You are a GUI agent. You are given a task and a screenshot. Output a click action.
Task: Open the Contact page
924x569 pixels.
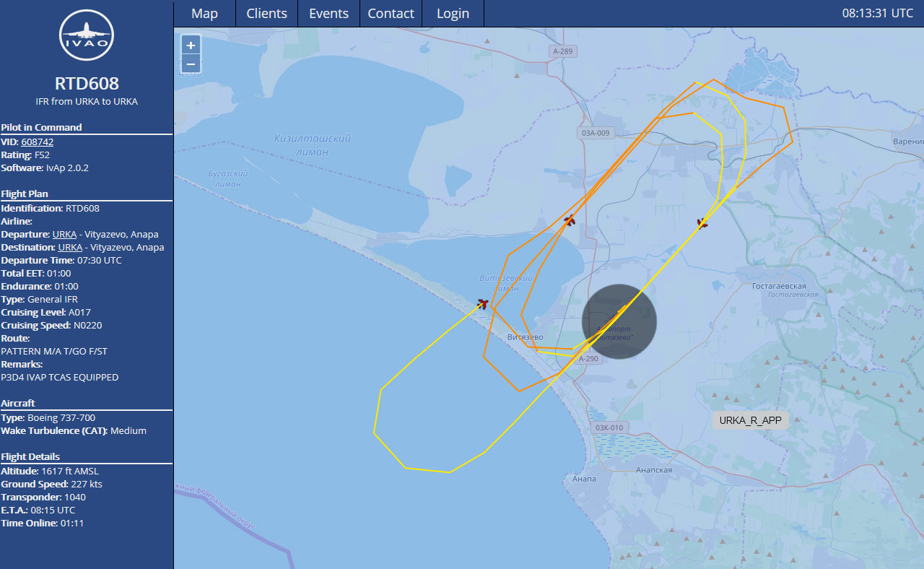391,14
